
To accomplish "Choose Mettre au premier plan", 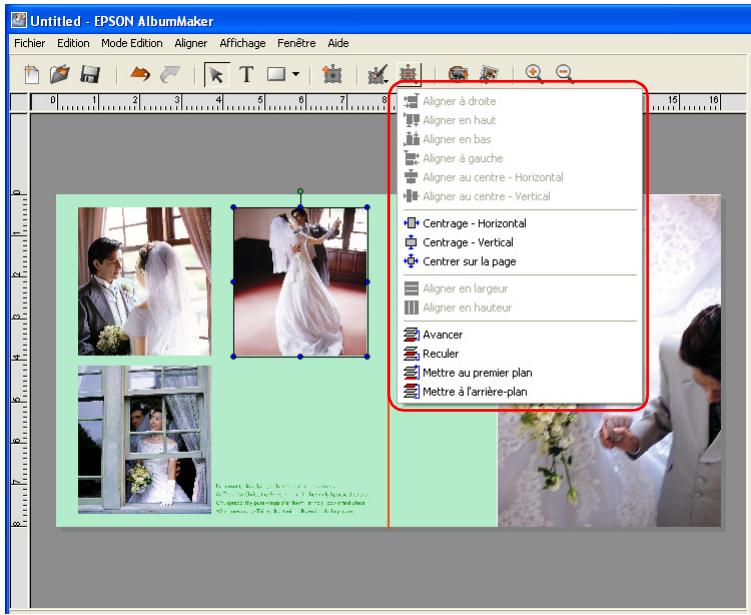I will click(x=520, y=373).
